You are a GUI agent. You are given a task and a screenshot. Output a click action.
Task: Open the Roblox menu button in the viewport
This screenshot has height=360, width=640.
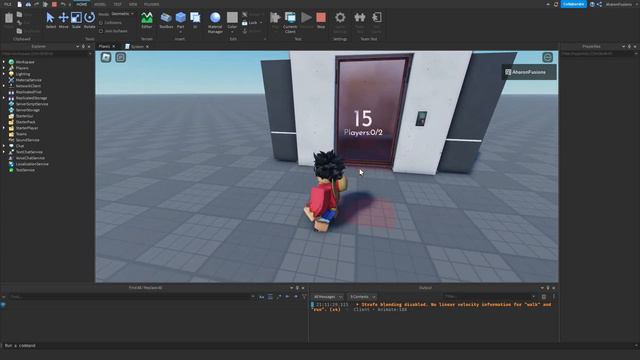(x=106, y=58)
